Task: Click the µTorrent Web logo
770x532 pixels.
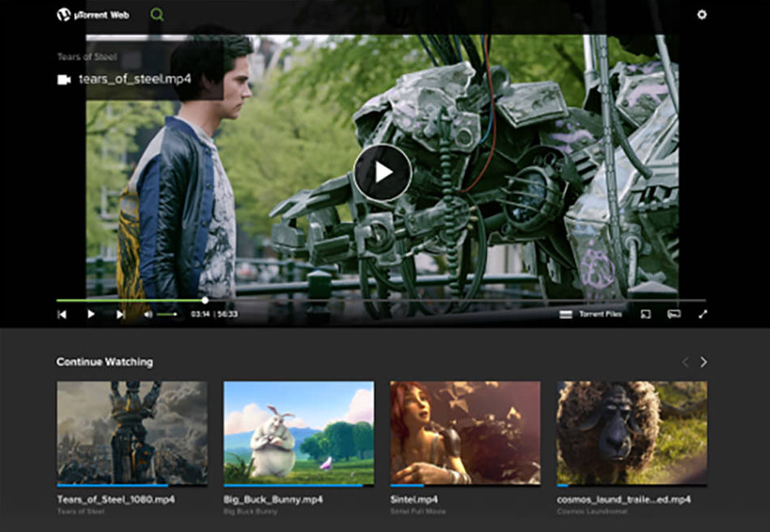Action: click(x=93, y=15)
